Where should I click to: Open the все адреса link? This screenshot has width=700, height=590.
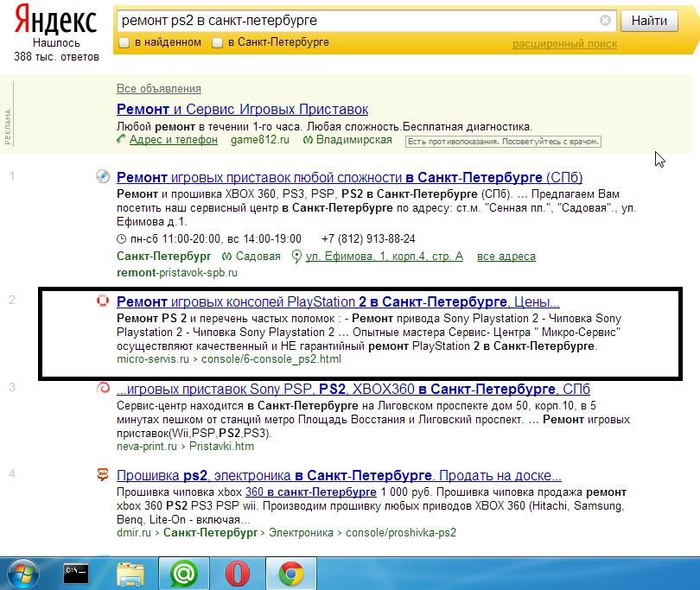tap(506, 257)
